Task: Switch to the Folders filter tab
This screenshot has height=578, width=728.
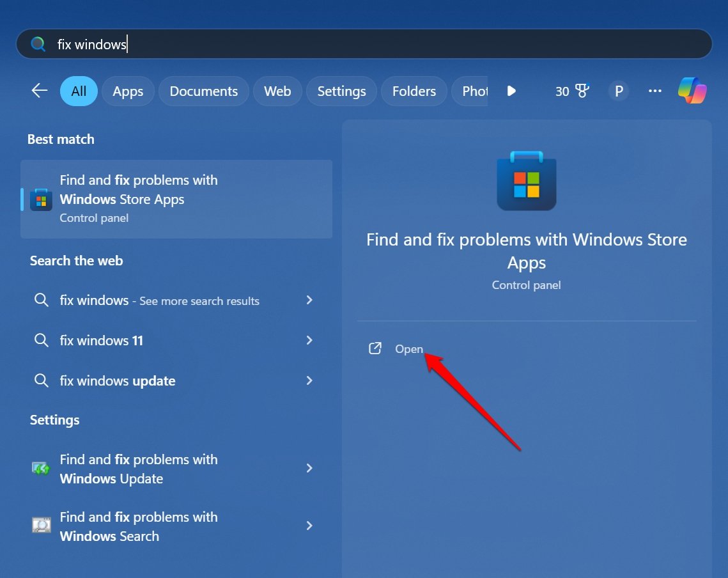Action: pyautogui.click(x=414, y=91)
